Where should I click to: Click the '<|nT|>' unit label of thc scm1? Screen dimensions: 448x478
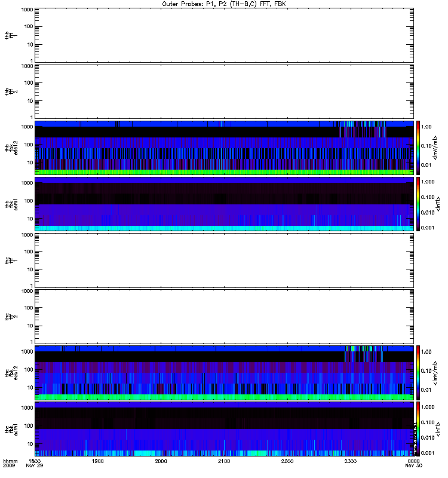438,429
